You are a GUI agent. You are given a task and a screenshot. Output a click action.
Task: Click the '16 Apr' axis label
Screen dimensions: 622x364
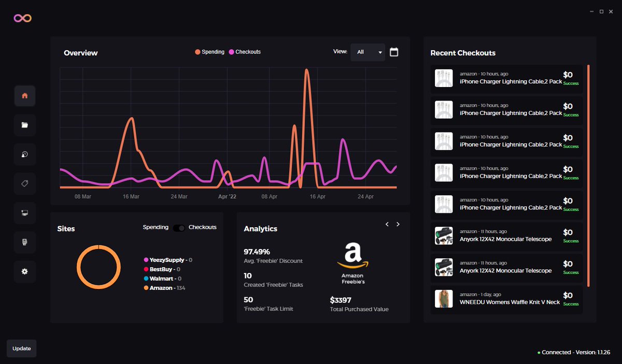tap(317, 197)
